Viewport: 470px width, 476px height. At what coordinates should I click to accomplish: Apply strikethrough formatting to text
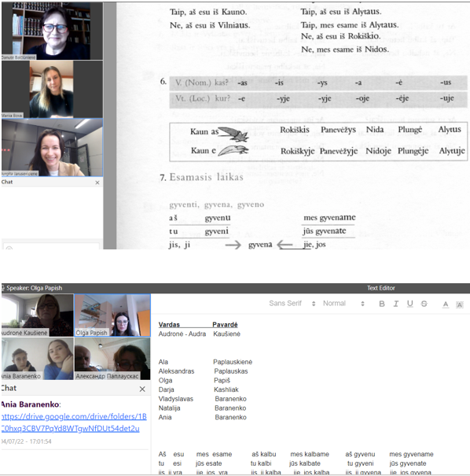click(424, 304)
